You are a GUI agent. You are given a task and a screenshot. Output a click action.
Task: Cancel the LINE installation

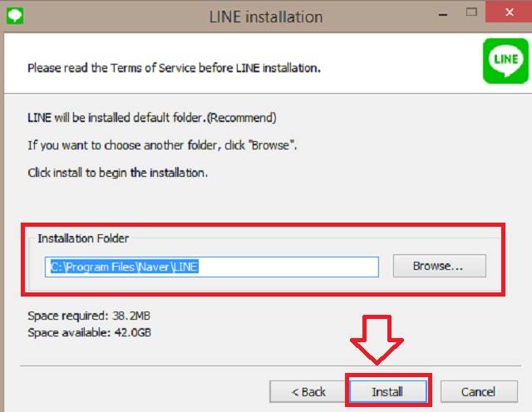coord(478,391)
